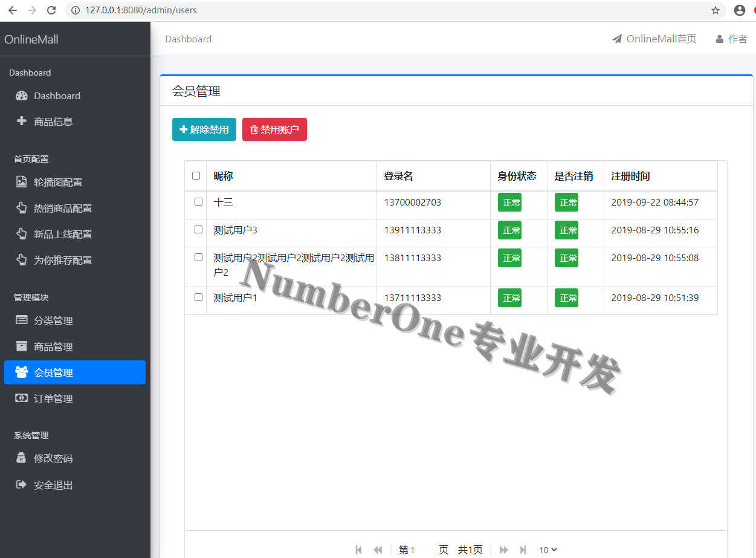
Task: Sort by 昵称 column header
Action: [x=291, y=176]
